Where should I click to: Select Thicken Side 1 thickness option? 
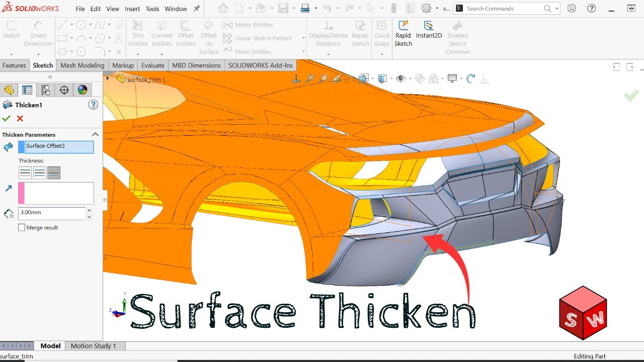click(25, 173)
